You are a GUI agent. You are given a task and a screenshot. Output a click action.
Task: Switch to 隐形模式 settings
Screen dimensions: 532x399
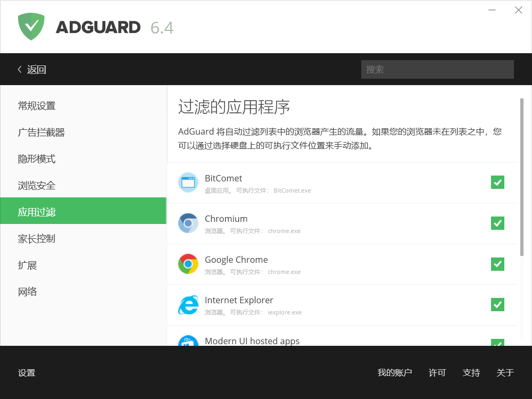[84, 159]
